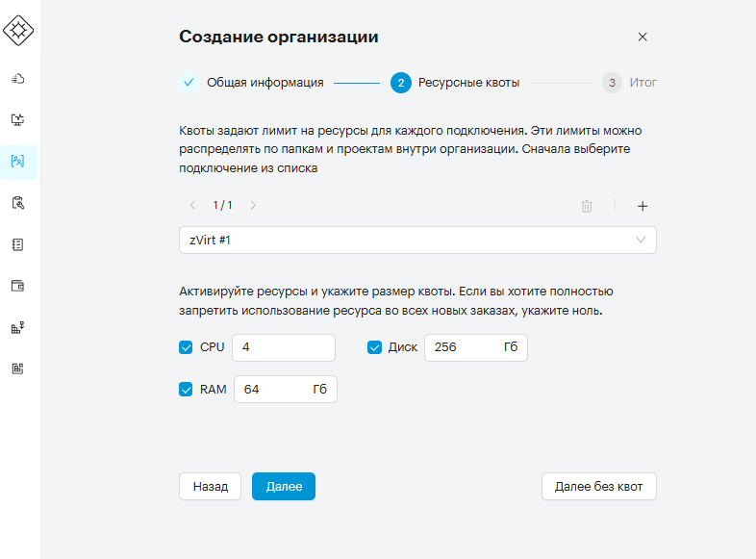Add a connection with the plus icon
The width and height of the screenshot is (756, 559).
(643, 206)
